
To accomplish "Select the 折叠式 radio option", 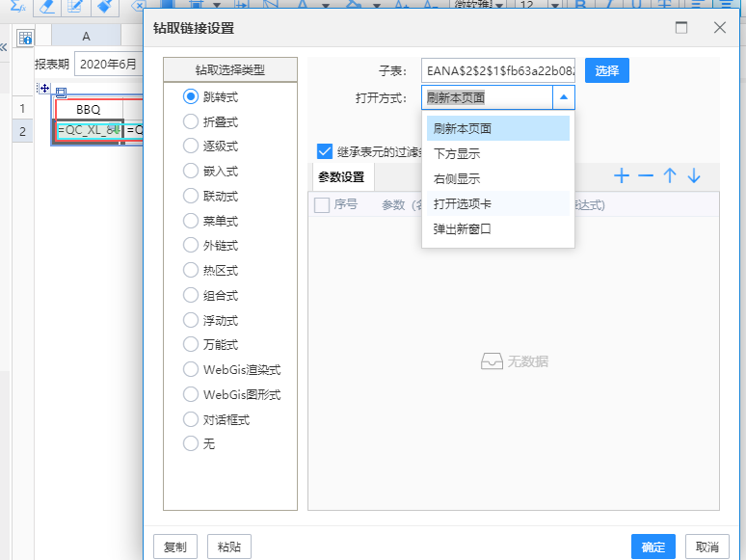I will click(x=191, y=121).
